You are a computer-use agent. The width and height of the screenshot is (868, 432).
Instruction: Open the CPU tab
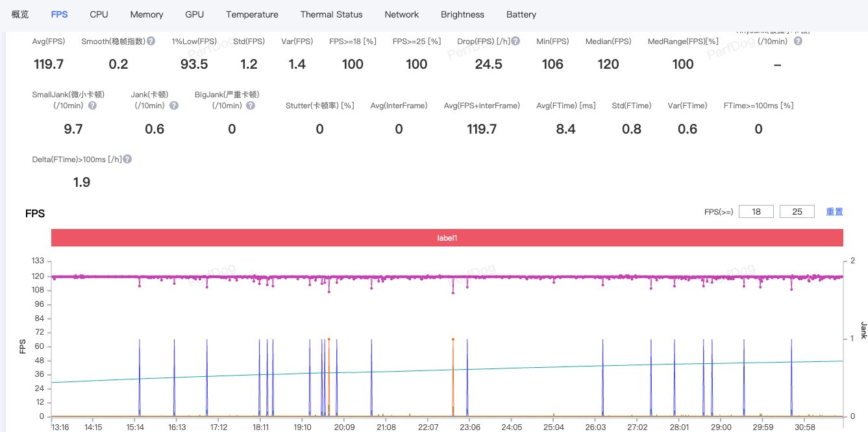(x=99, y=14)
